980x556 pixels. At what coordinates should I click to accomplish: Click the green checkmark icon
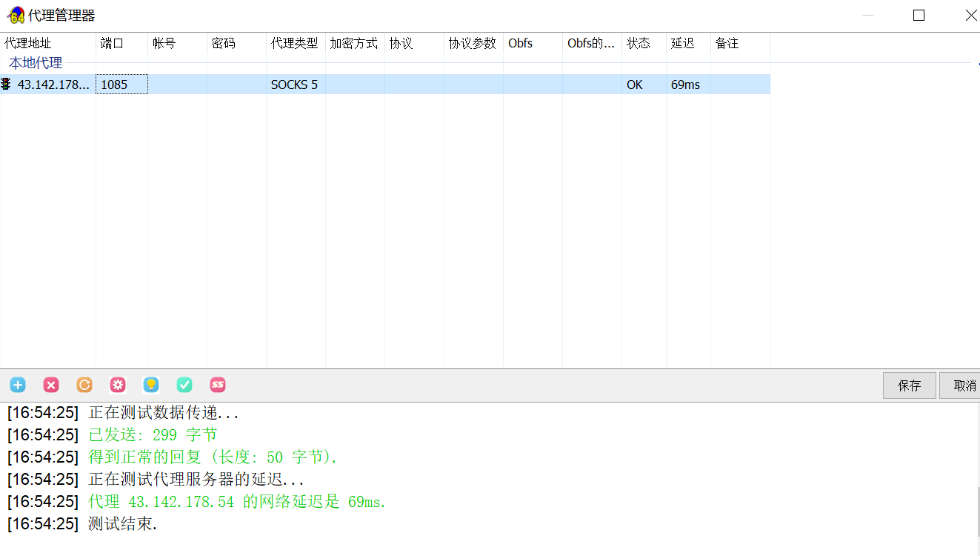(x=184, y=385)
